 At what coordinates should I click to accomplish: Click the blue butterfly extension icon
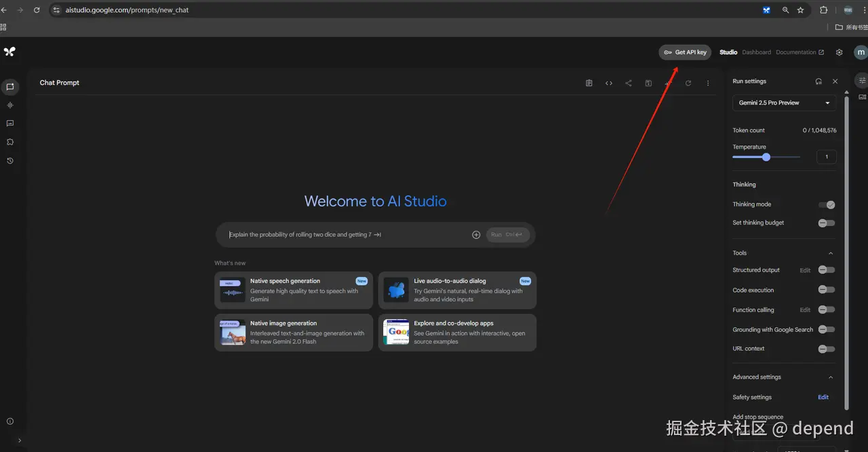point(766,10)
